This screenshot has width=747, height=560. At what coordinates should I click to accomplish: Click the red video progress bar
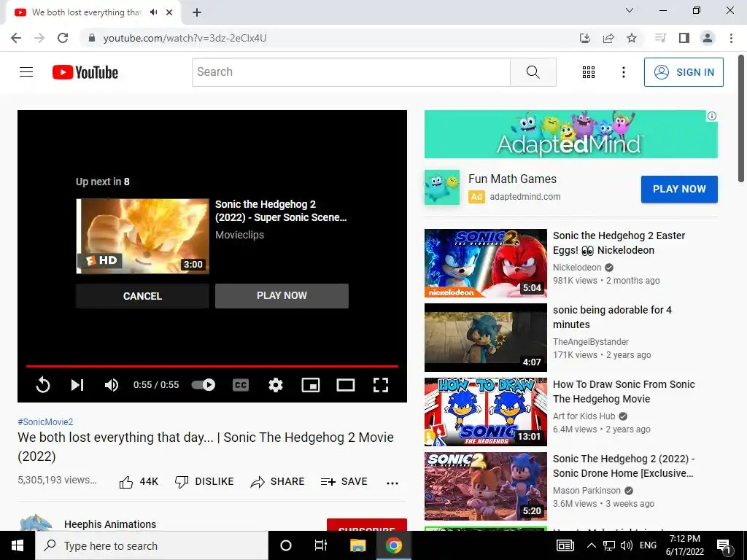tap(212, 366)
